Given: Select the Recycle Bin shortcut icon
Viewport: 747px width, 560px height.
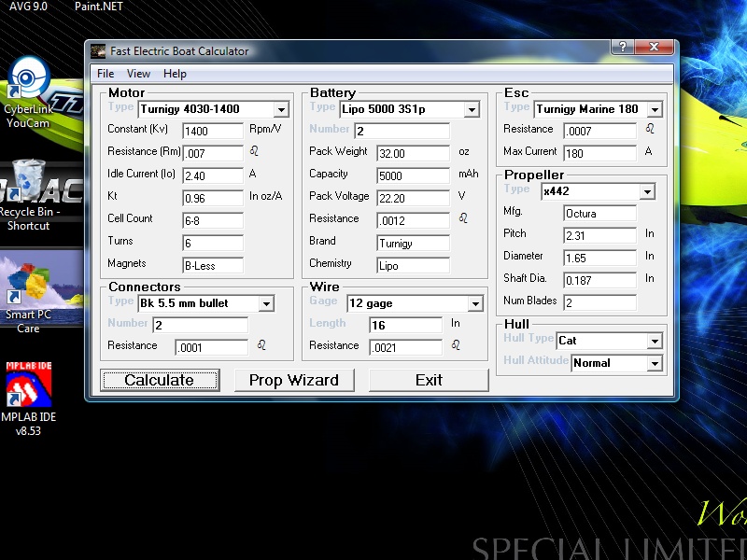Looking at the screenshot, I should coord(28,182).
